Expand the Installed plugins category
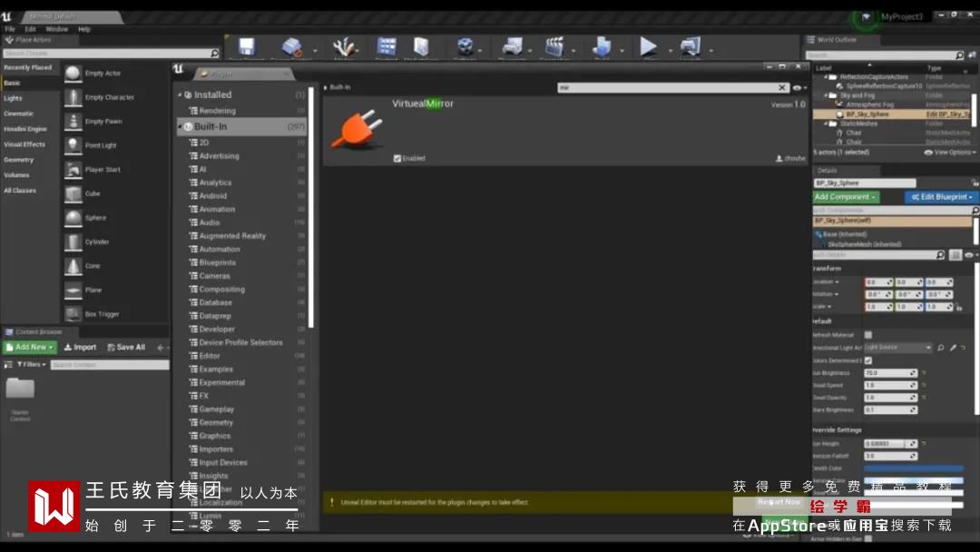The image size is (980, 552). (180, 95)
